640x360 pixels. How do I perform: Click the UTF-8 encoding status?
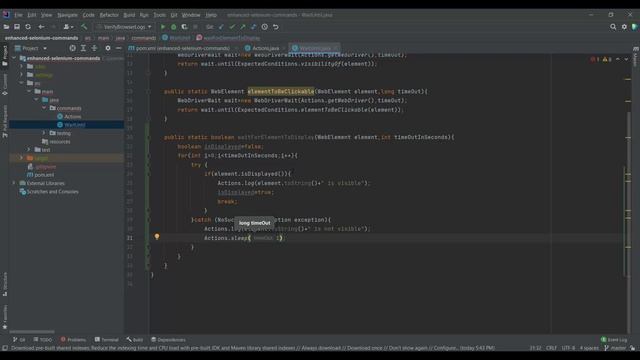(568, 348)
